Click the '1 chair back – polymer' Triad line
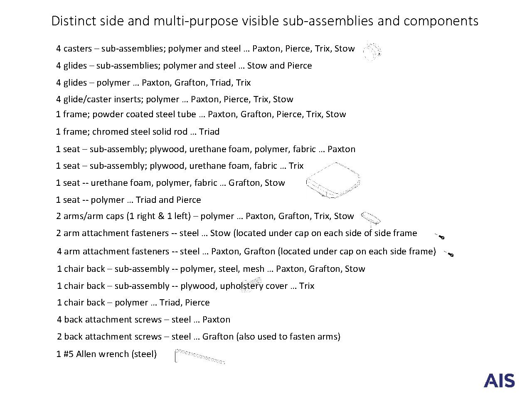Viewport: 532px width, 399px height. click(x=133, y=303)
